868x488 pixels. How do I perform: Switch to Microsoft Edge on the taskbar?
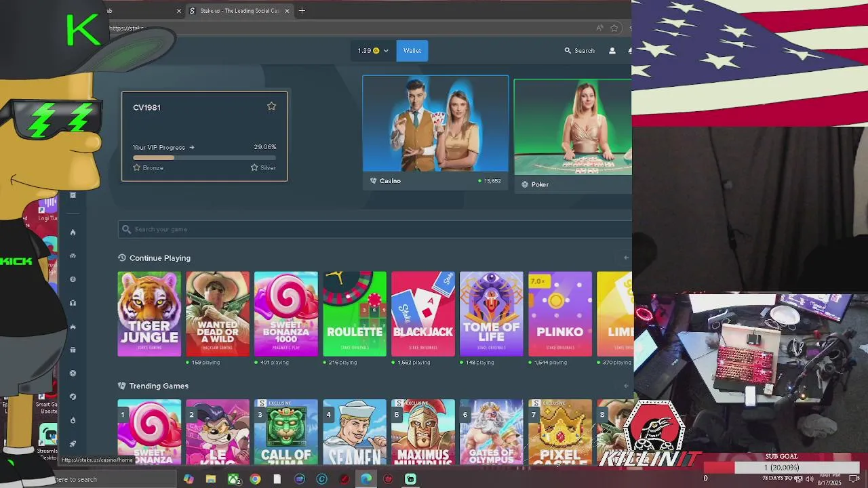(366, 479)
